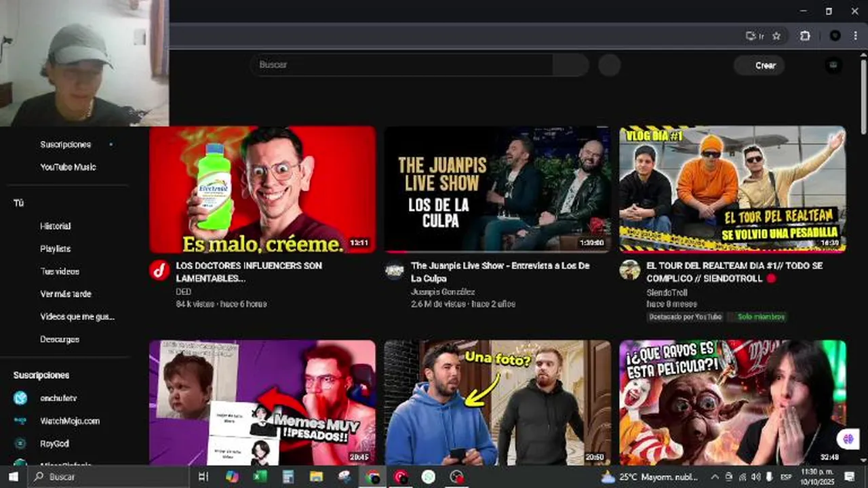Launch Excel from the taskbar

click(x=260, y=477)
